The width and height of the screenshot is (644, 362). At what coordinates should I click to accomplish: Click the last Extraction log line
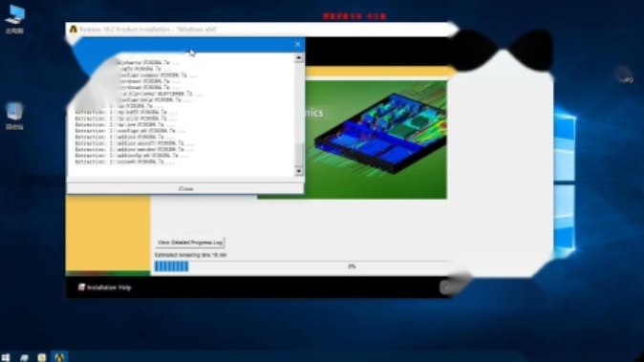tap(125, 162)
